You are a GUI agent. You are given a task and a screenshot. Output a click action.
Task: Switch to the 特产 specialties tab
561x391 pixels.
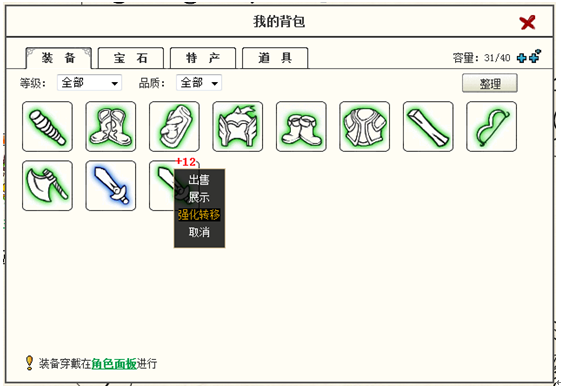[203, 58]
